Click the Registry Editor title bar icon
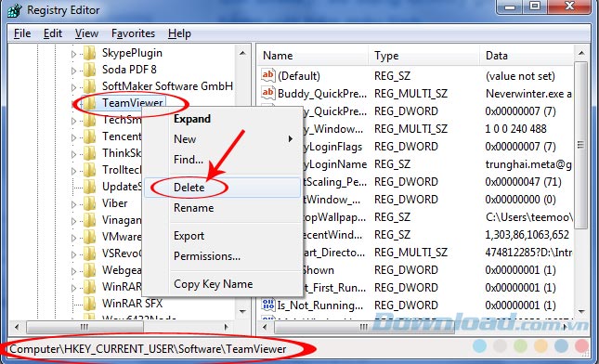 coord(15,10)
